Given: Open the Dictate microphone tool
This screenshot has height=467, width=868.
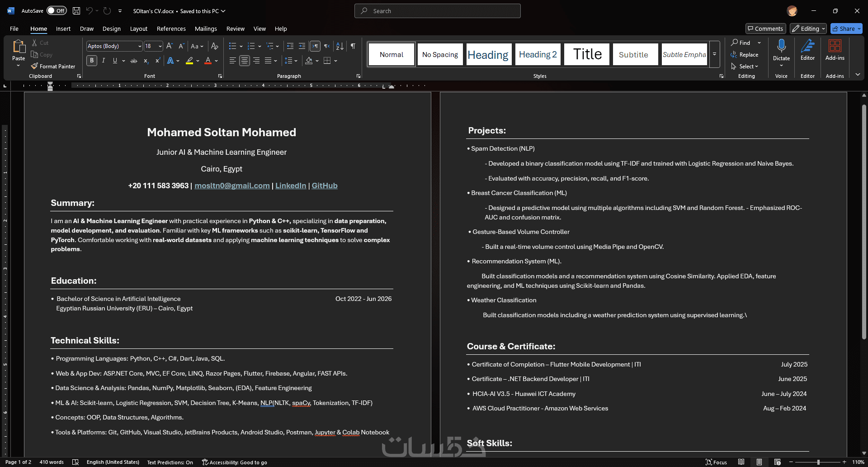Looking at the screenshot, I should (781, 50).
